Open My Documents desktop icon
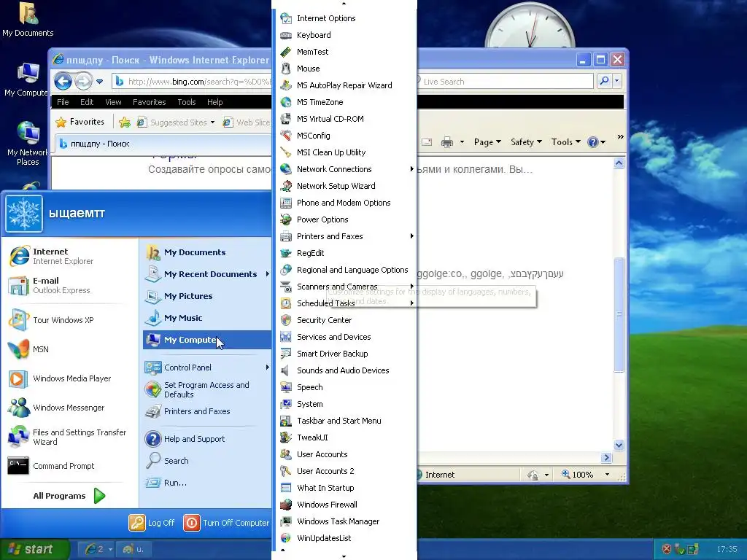Screen dimensions: 747x560 28,20
